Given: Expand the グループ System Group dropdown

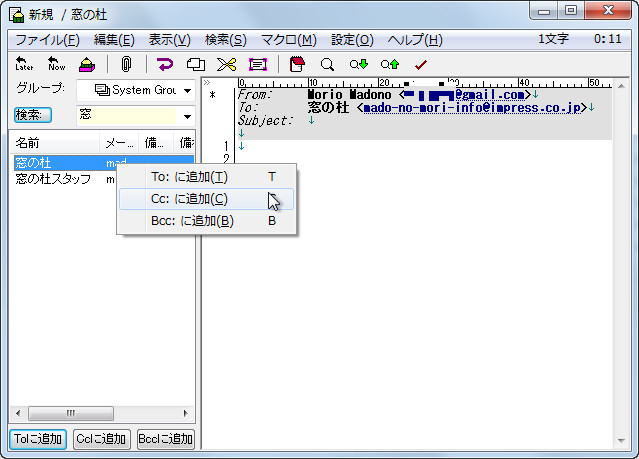Looking at the screenshot, I should (x=187, y=90).
